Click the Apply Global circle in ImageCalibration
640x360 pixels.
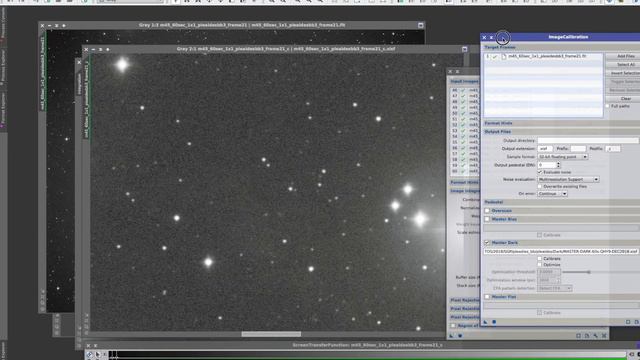coord(494,322)
